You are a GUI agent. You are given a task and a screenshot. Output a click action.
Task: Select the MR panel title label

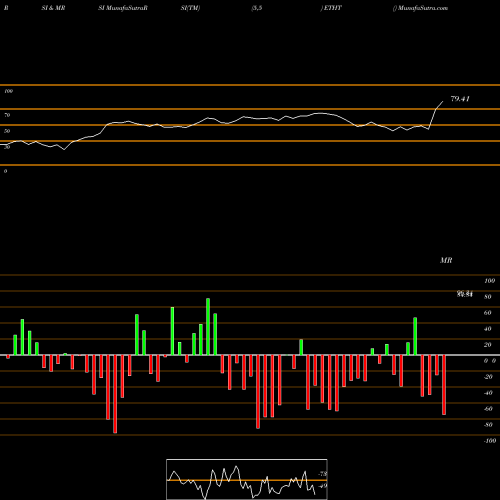pos(446,260)
